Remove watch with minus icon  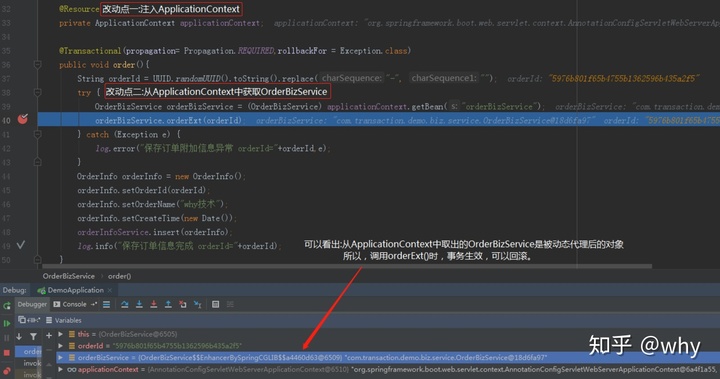[49, 351]
